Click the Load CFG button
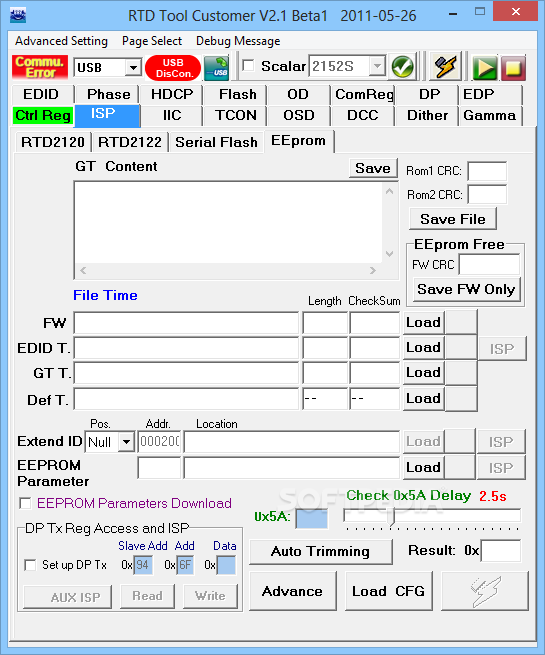The width and height of the screenshot is (545, 655). [x=388, y=591]
